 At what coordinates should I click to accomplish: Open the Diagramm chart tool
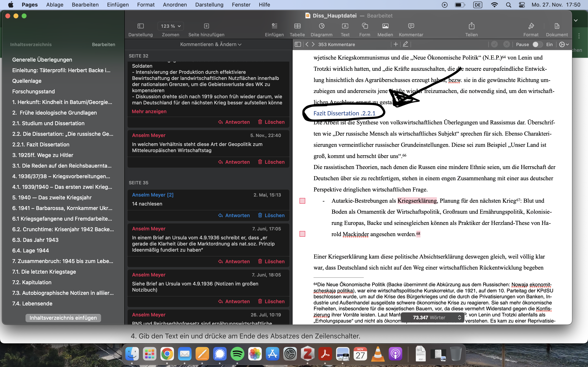point(321,26)
